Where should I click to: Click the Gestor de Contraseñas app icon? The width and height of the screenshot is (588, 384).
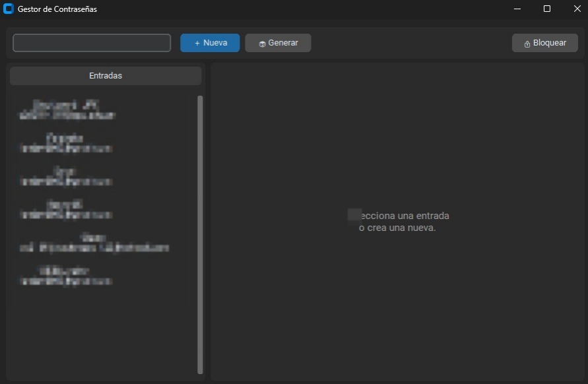(9, 9)
